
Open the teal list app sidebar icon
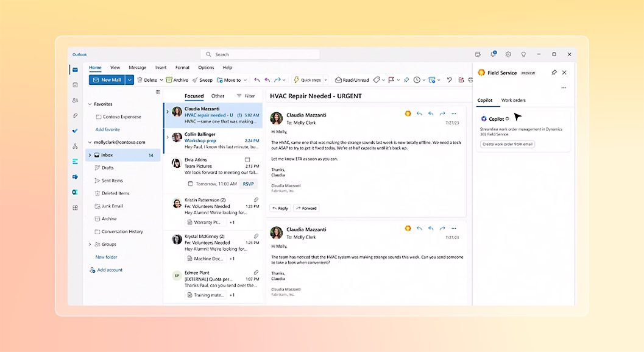coord(75,162)
